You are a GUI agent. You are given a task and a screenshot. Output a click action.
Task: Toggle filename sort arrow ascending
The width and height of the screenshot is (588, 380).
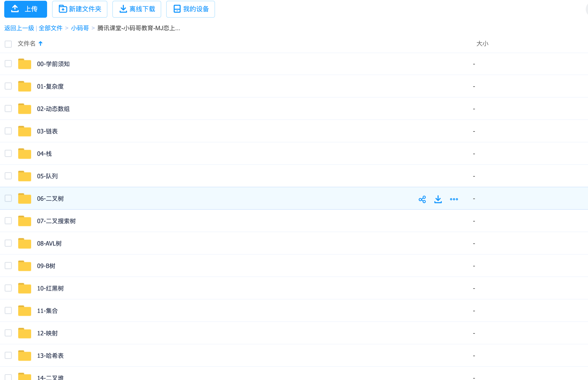41,44
